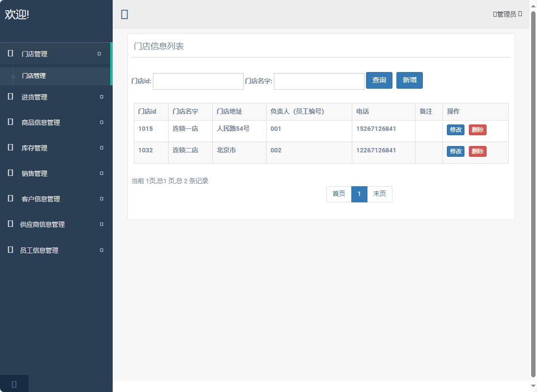
Task: Click the 欢迎! title text
Action: tap(17, 14)
